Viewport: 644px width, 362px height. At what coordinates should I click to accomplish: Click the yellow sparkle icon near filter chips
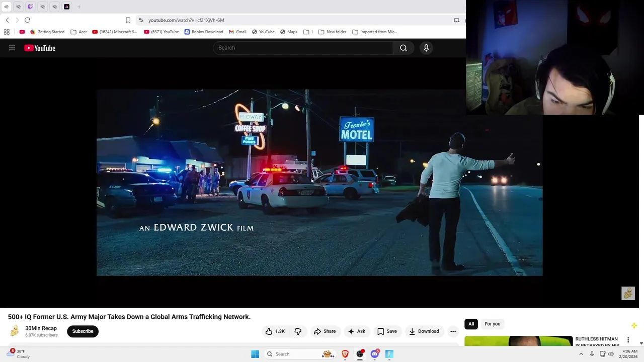pyautogui.click(x=634, y=325)
